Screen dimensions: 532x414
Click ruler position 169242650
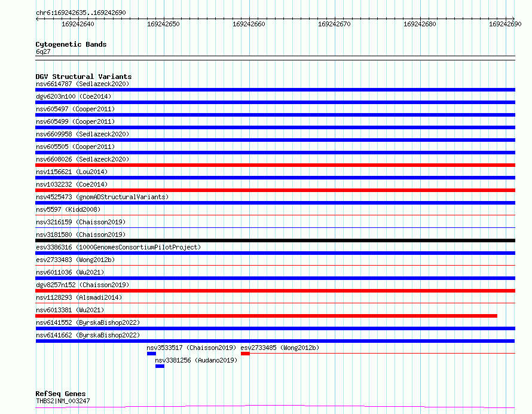pos(164,24)
